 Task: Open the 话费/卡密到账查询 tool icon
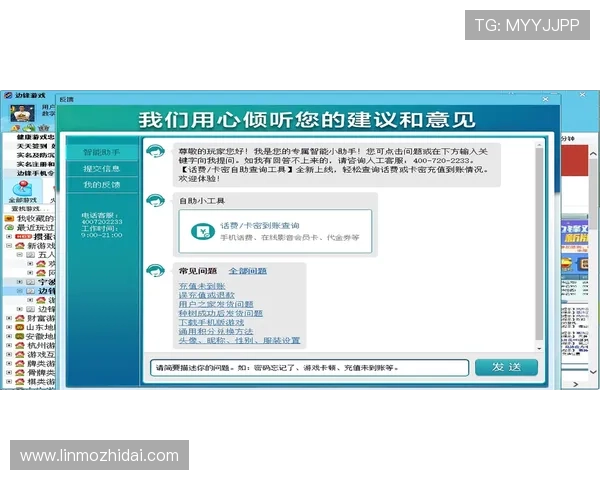[202, 232]
